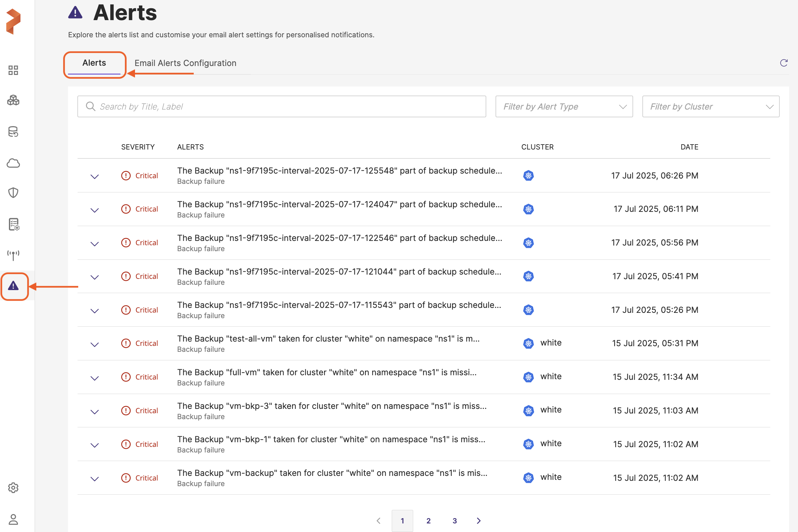
Task: Open the Filter by Alert Type dropdown
Action: (564, 107)
